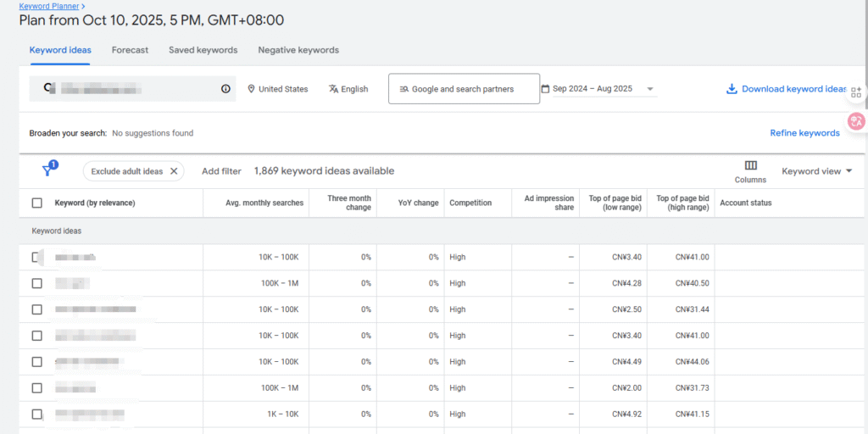Click the info icon in search box

[x=225, y=89]
